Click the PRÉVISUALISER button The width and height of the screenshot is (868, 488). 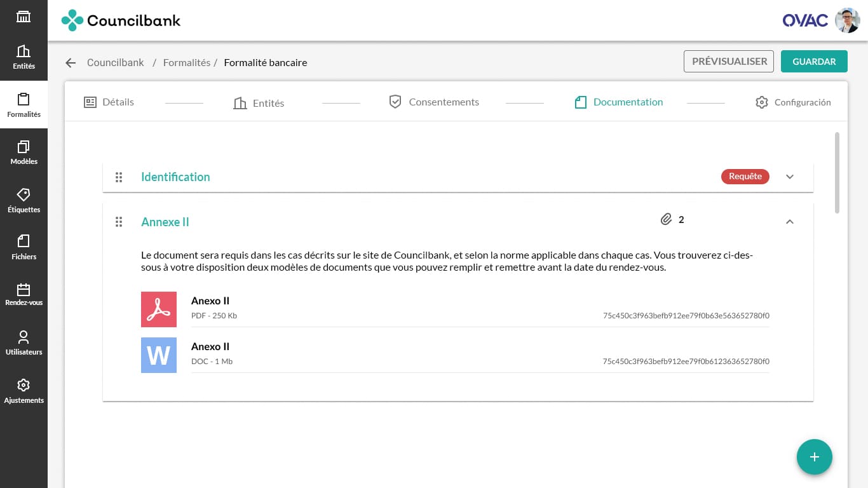[729, 62]
